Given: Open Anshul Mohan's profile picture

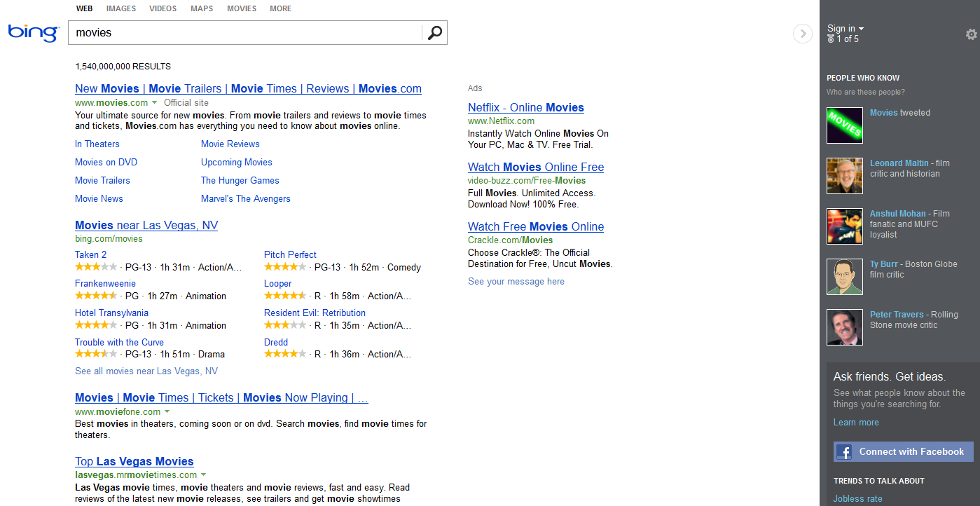Looking at the screenshot, I should point(845,226).
